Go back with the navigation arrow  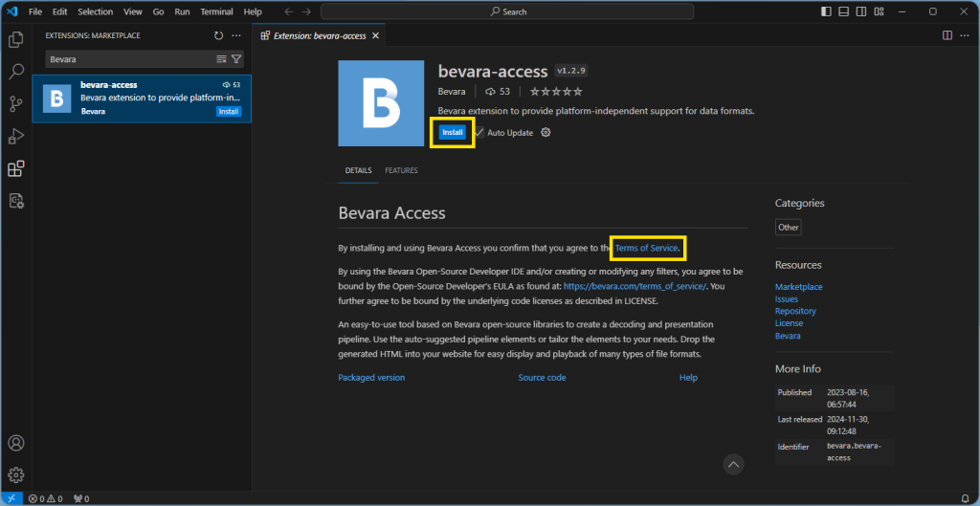(x=289, y=11)
